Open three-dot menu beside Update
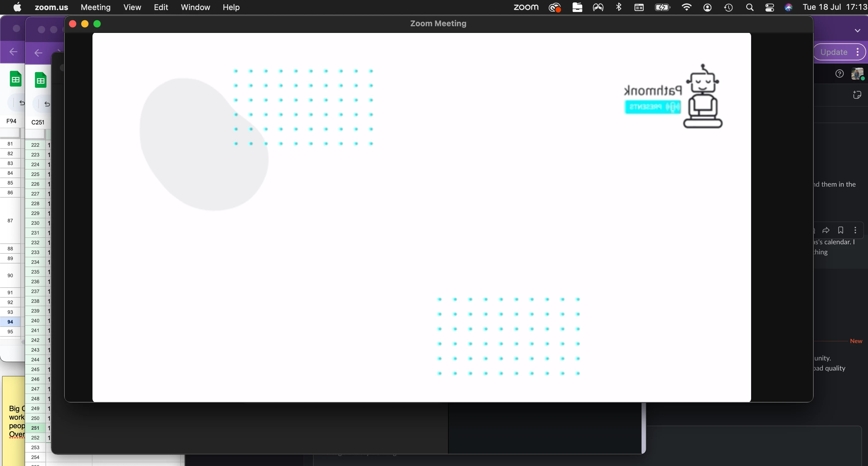868x466 pixels. tap(858, 52)
